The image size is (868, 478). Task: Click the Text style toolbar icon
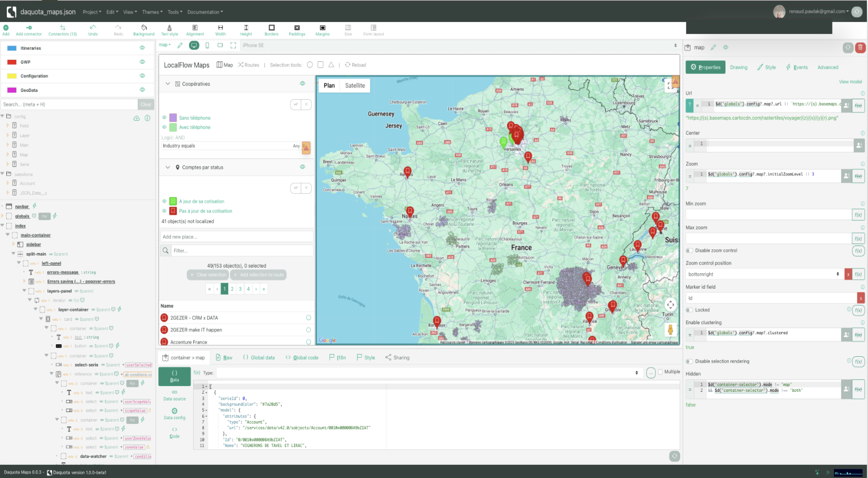pyautogui.click(x=169, y=28)
